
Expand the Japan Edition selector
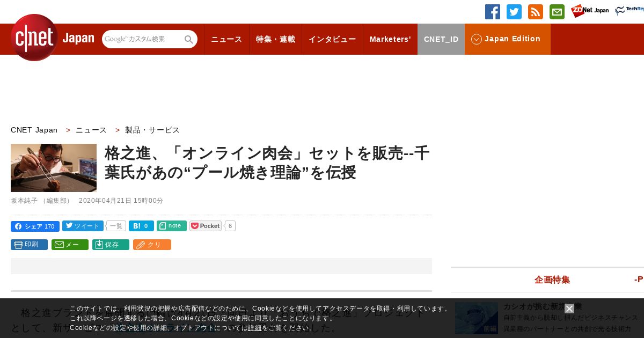[x=508, y=39]
